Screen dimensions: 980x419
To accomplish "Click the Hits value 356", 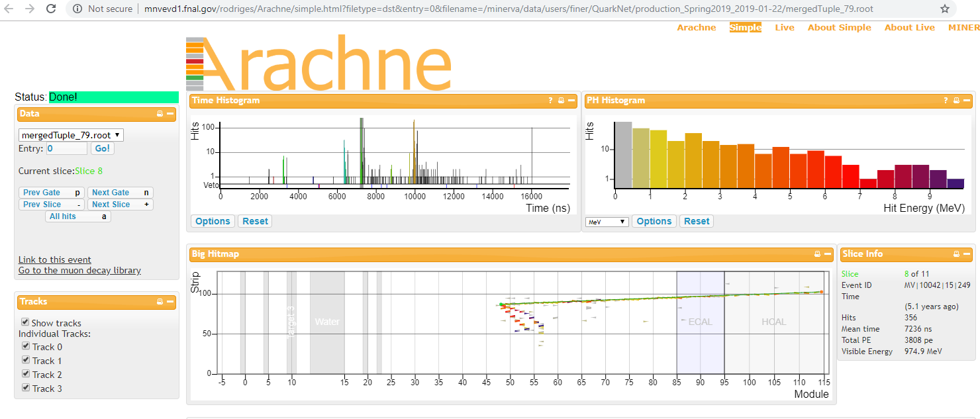I will [911, 318].
